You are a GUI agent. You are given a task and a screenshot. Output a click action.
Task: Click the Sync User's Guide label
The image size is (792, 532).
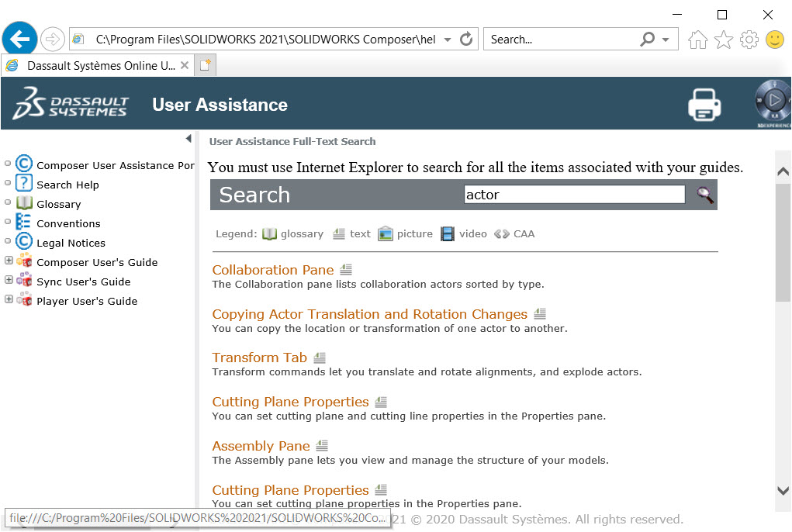[x=83, y=282]
